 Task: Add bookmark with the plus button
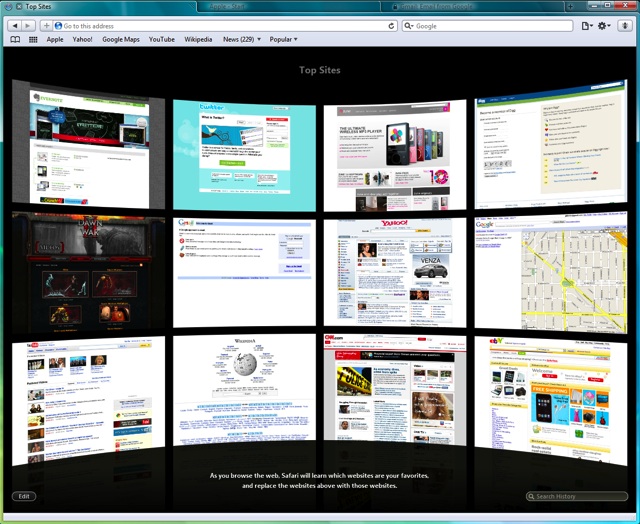pos(46,26)
